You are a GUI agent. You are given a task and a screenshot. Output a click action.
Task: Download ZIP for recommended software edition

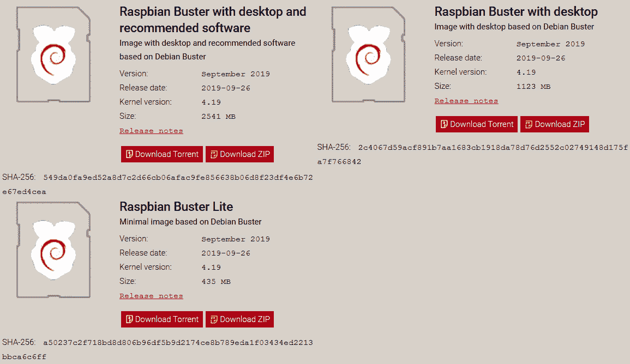[239, 154]
